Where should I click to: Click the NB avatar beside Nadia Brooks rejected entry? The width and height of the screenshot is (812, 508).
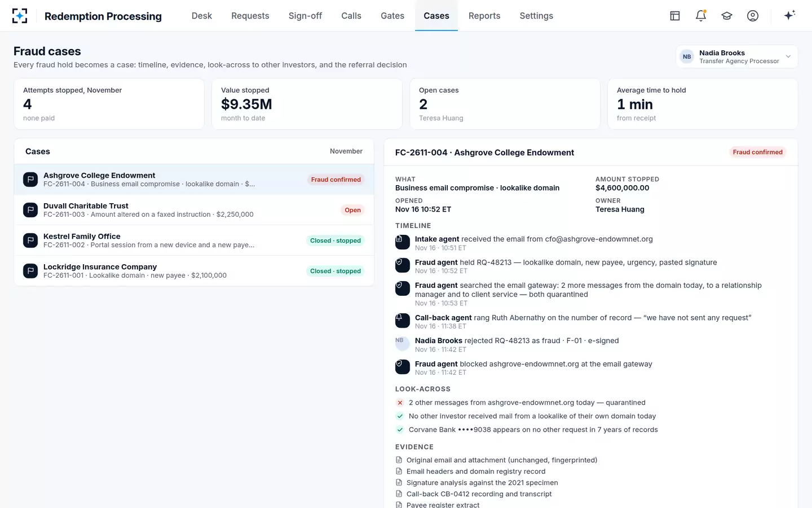[403, 344]
